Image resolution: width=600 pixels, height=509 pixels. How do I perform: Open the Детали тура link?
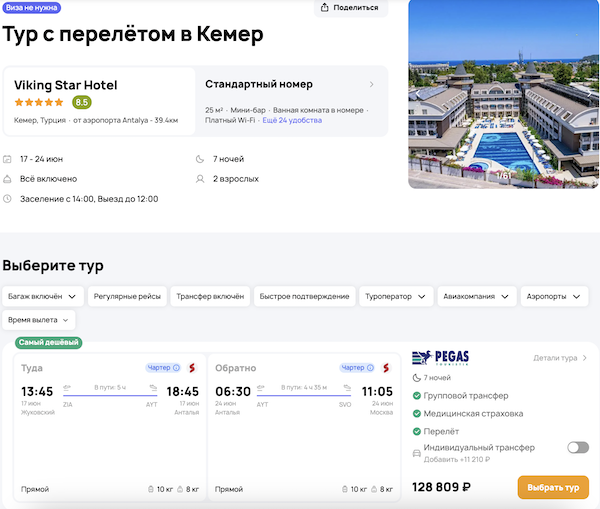pyautogui.click(x=560, y=357)
